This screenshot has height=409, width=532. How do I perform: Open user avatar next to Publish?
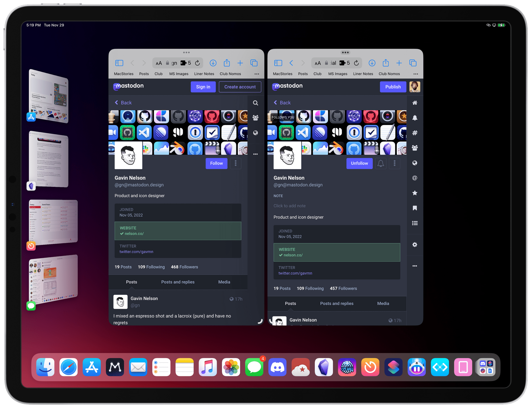(415, 87)
